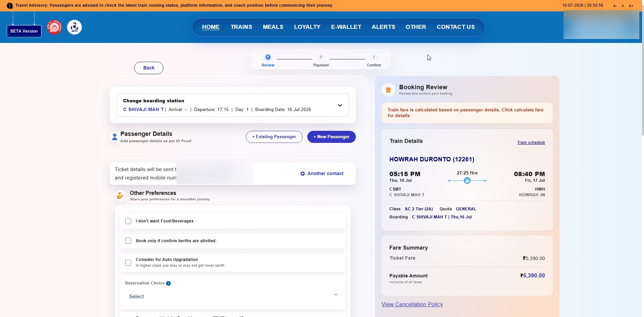
Task: Open the LOYALTY menu
Action: [x=307, y=27]
